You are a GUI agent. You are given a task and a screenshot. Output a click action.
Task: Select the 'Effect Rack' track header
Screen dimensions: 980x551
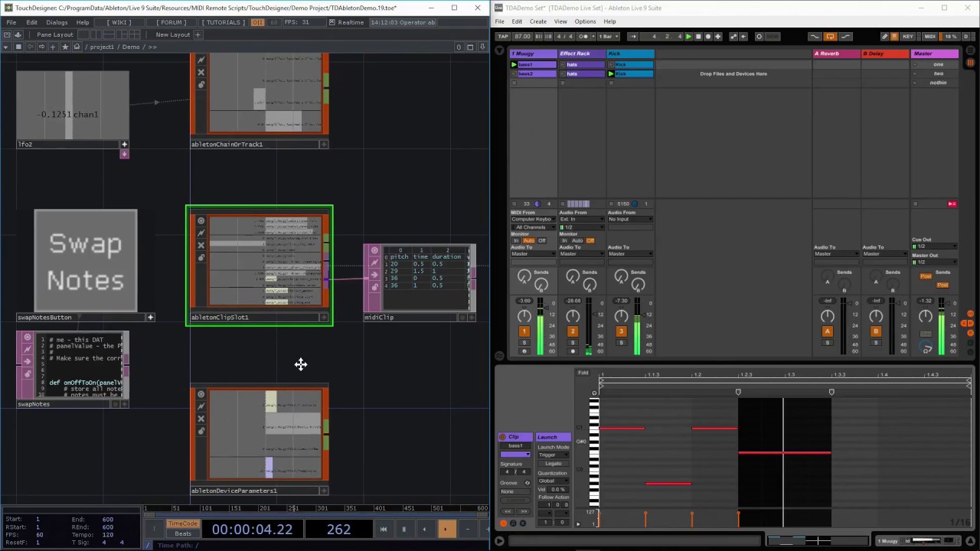(582, 54)
